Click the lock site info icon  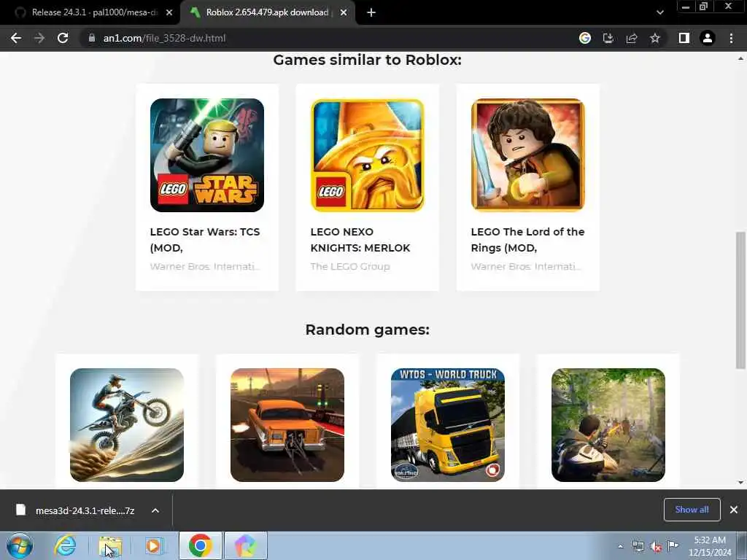(x=92, y=38)
